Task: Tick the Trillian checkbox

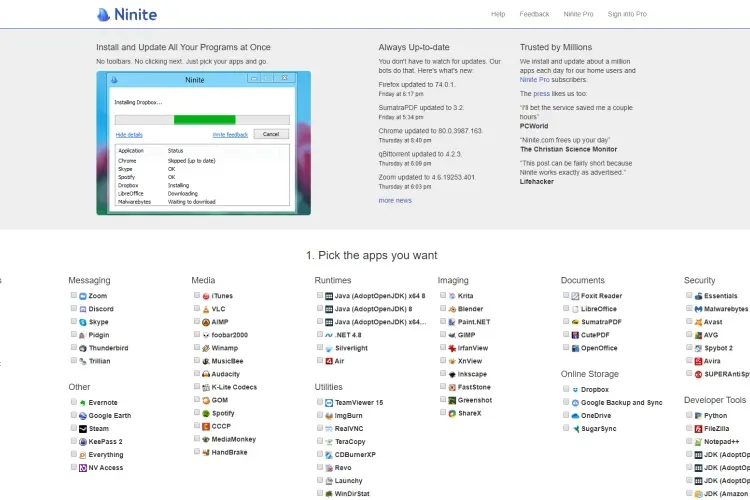Action: coord(74,360)
